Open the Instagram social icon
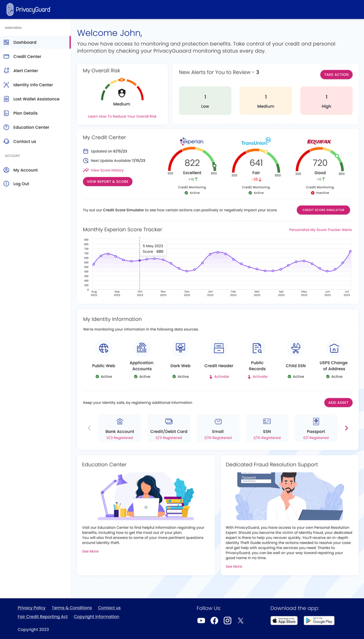Image resolution: width=364 pixels, height=639 pixels. click(227, 621)
